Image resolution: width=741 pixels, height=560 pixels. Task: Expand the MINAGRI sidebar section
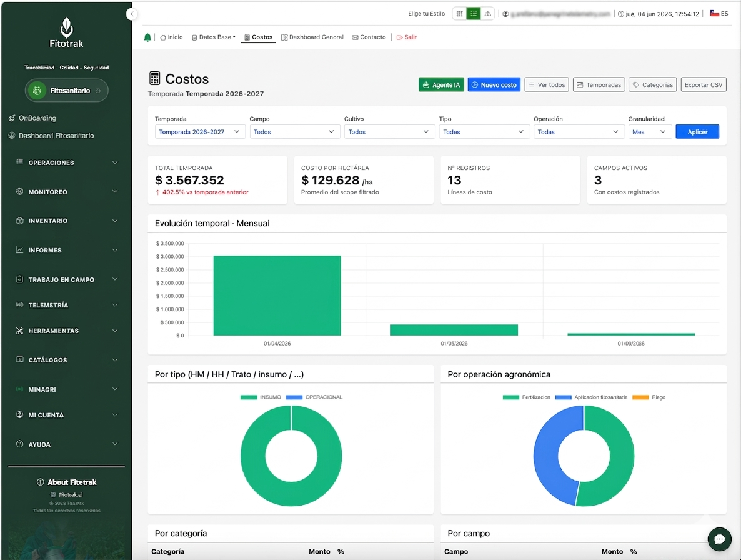(67, 389)
